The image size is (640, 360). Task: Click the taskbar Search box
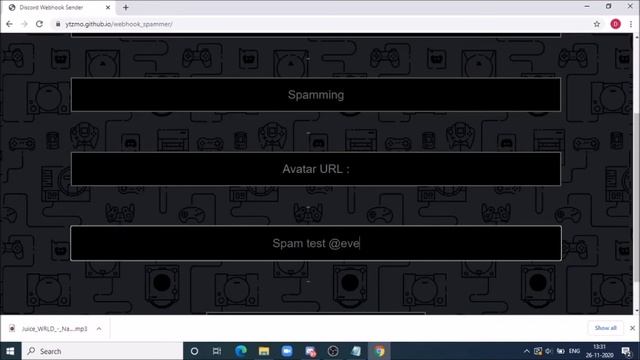coord(102,351)
